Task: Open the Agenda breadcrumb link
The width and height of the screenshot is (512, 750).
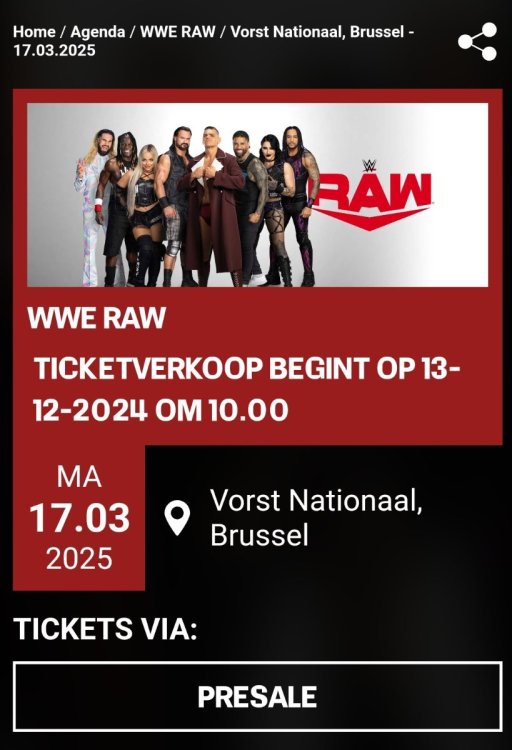Action: tap(98, 32)
